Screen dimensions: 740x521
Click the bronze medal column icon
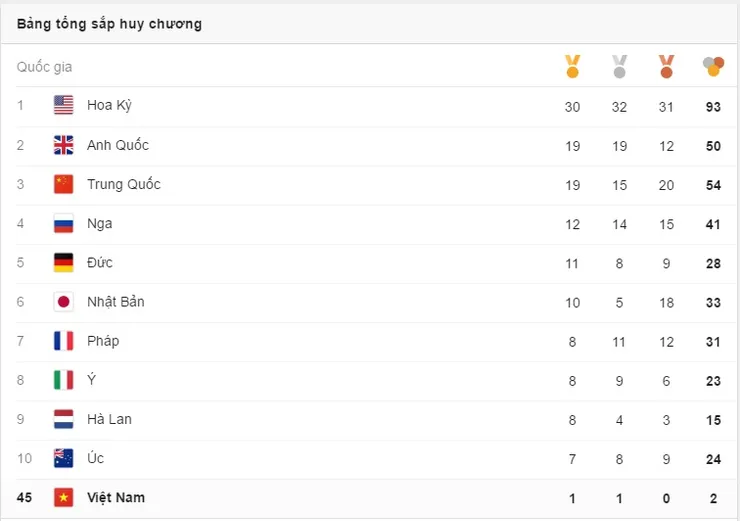(x=666, y=67)
